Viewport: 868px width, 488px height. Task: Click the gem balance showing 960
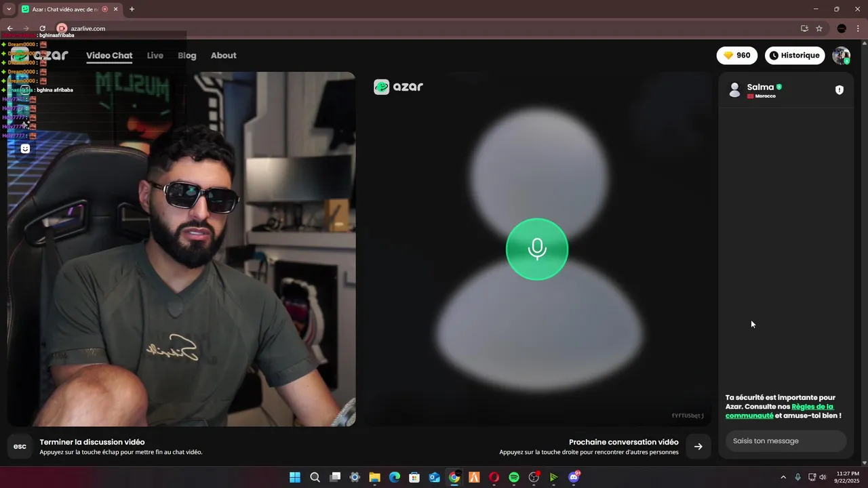point(737,56)
